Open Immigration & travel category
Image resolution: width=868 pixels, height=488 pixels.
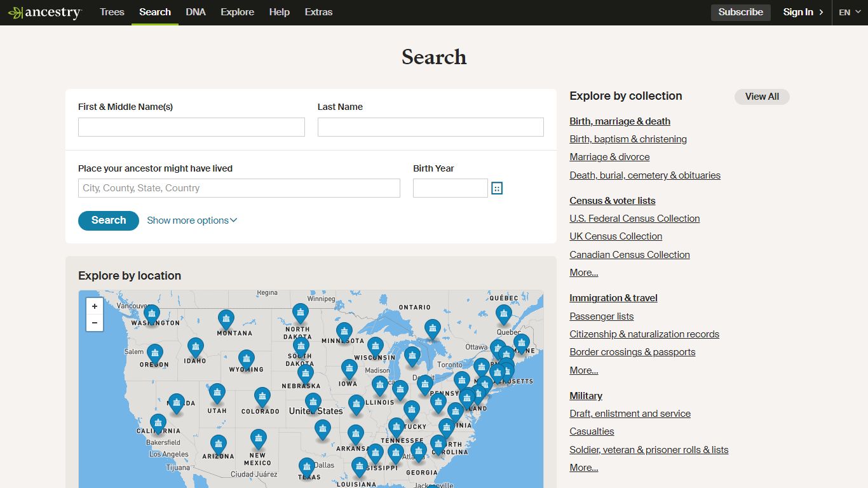[614, 298]
